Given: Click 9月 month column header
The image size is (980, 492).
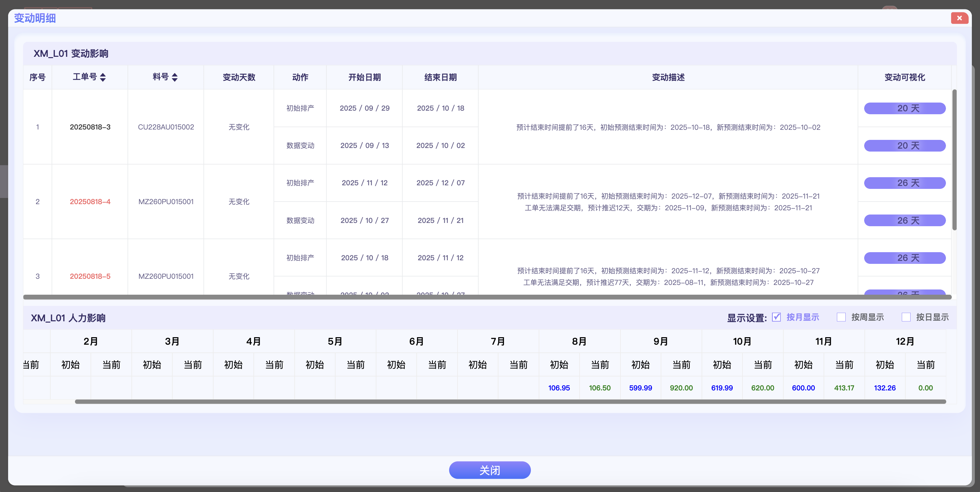Looking at the screenshot, I should click(x=660, y=341).
